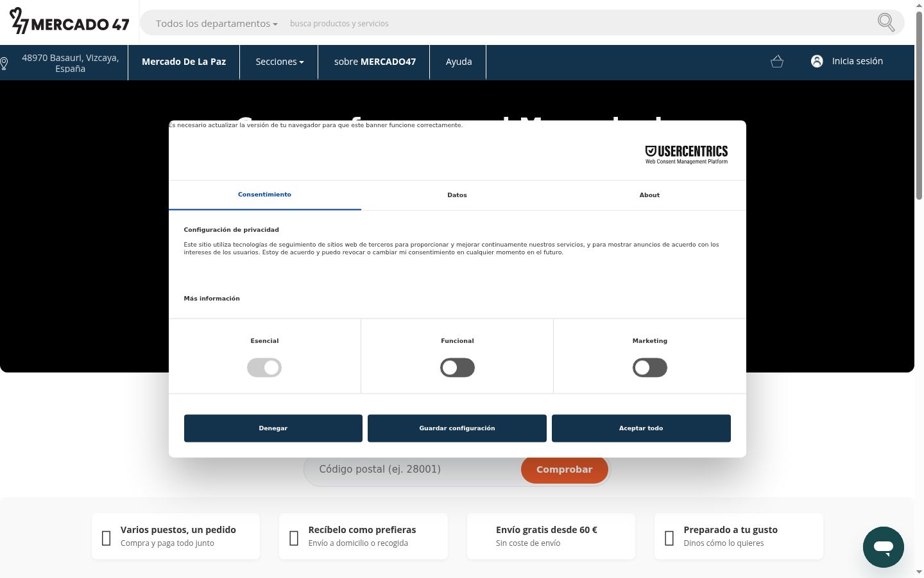Enable the Marketing toggle
Screen dimensions: 924x578
tap(650, 367)
